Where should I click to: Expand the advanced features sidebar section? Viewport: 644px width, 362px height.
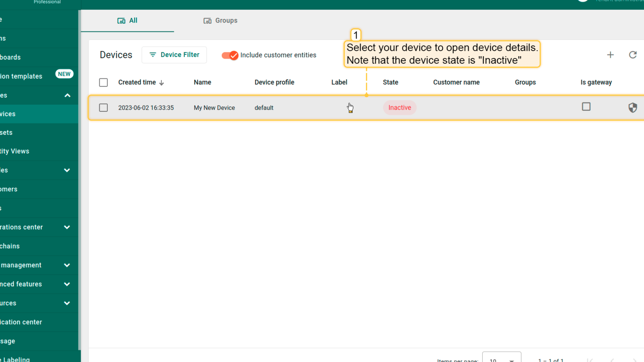67,284
